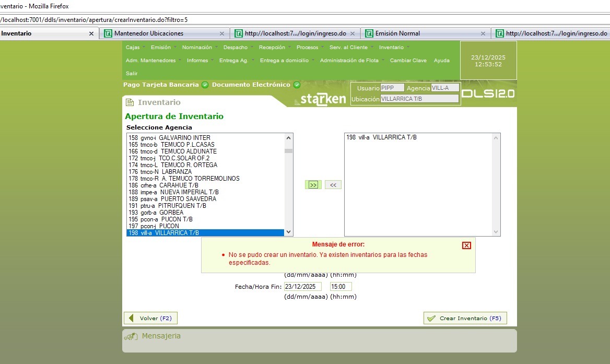610x364 pixels.
Task: Go back with Volver (F2) button
Action: coord(150,318)
